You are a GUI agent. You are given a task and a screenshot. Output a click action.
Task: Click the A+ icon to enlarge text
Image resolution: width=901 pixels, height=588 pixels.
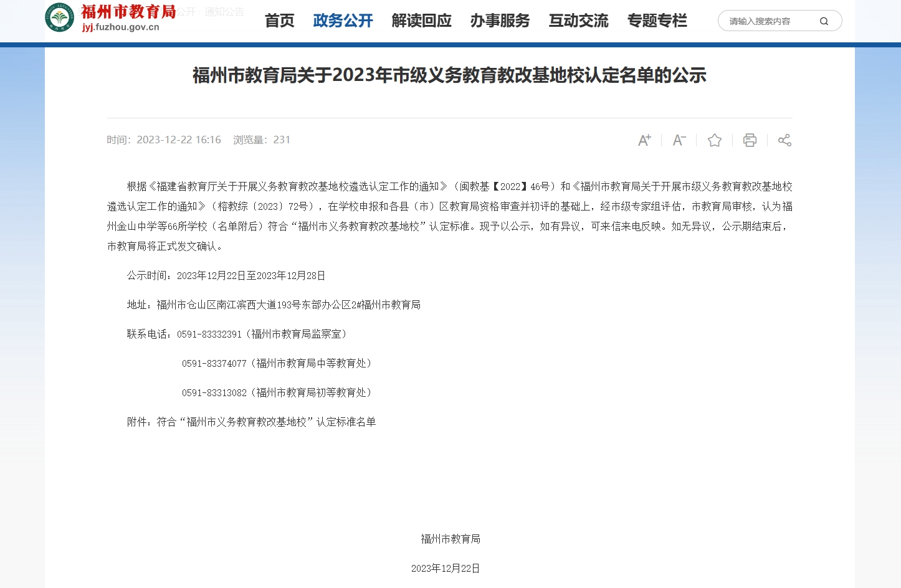(644, 140)
